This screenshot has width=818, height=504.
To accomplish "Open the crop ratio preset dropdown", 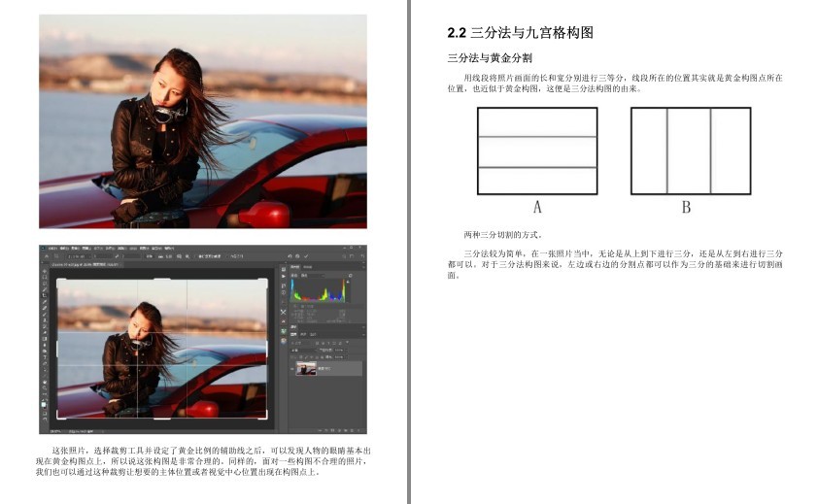I will (79, 256).
